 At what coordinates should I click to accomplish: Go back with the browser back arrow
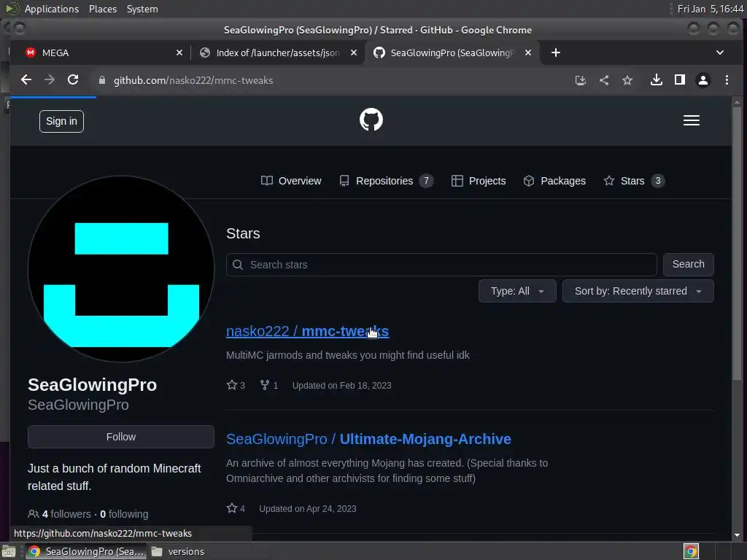26,80
